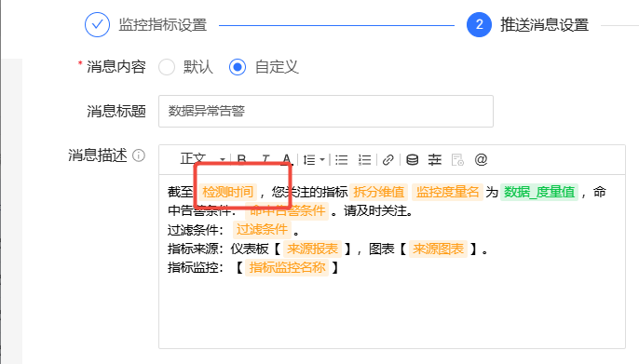
Task: Insert a bulleted list
Action: point(342,160)
